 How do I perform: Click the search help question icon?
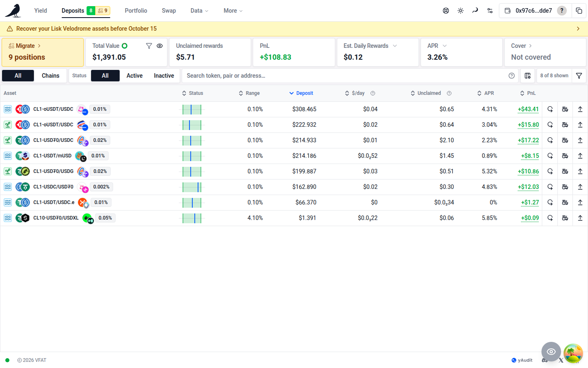point(512,76)
